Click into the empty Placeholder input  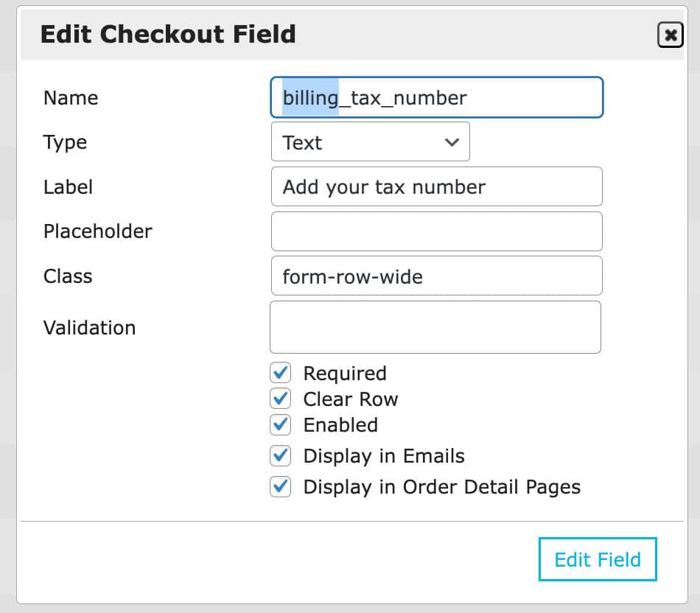click(x=436, y=231)
